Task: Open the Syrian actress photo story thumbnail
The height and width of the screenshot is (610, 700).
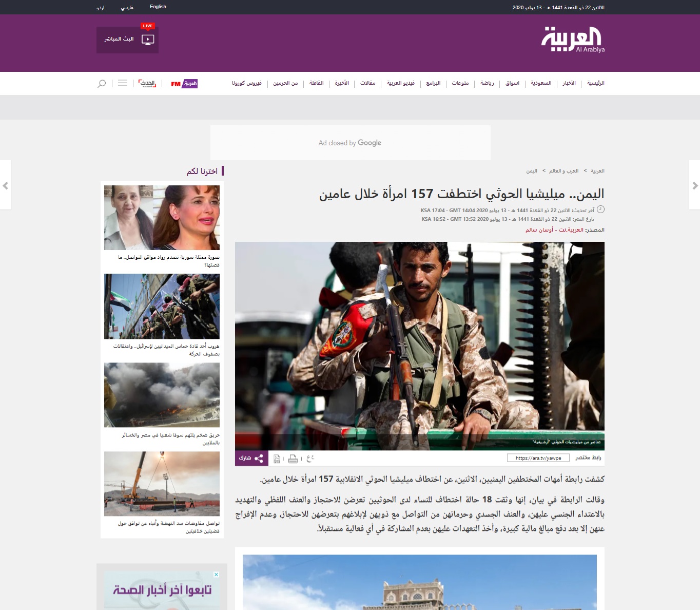Action: 162,218
